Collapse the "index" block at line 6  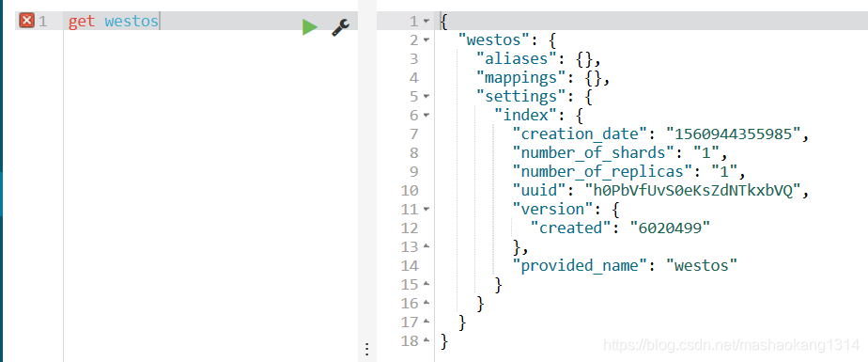coord(426,116)
